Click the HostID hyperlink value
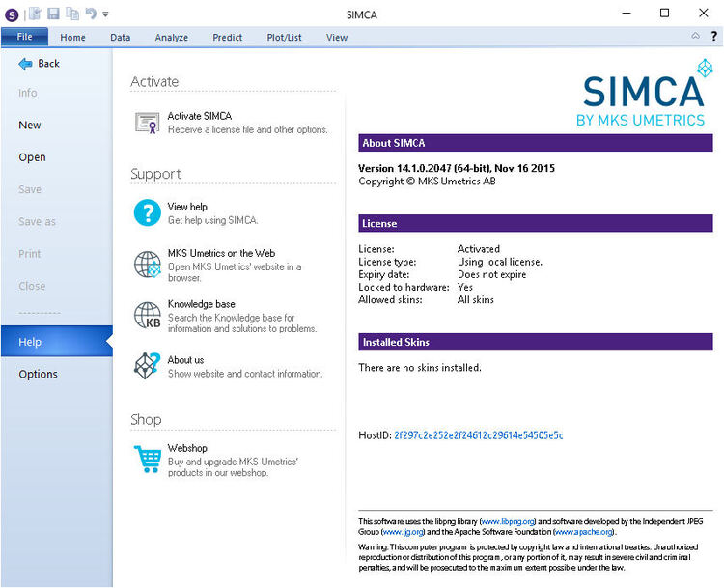The height and width of the screenshot is (588, 724). click(478, 435)
